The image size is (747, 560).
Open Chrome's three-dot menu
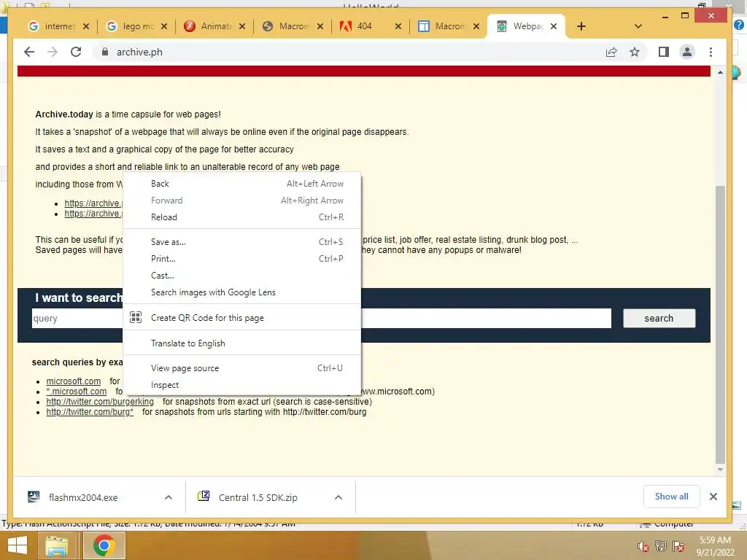point(711,52)
